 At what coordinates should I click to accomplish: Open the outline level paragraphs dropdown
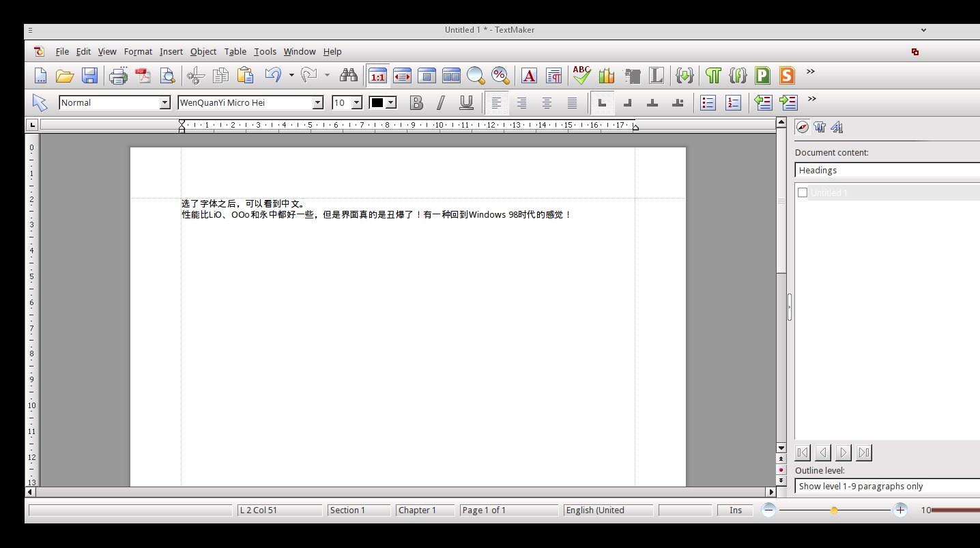pyautogui.click(x=887, y=486)
